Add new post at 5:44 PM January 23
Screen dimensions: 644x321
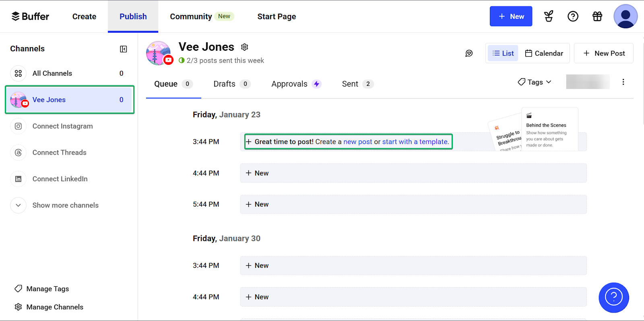413,205
